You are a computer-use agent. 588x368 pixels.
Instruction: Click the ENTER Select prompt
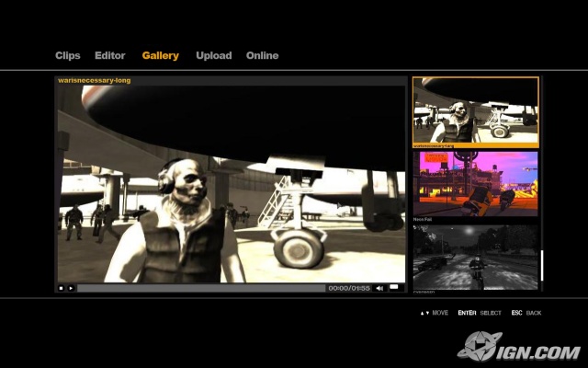tap(480, 313)
